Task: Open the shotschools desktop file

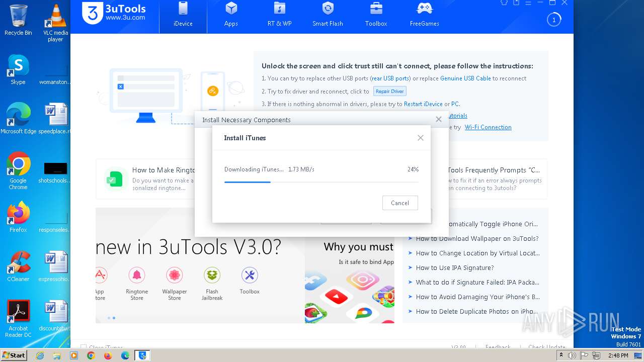Action: [x=55, y=171]
